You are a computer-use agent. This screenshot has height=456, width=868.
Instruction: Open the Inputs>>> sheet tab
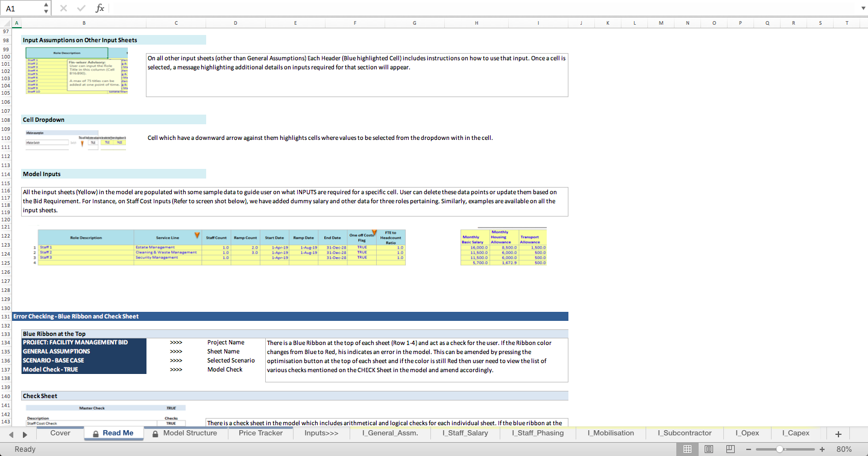pos(321,433)
